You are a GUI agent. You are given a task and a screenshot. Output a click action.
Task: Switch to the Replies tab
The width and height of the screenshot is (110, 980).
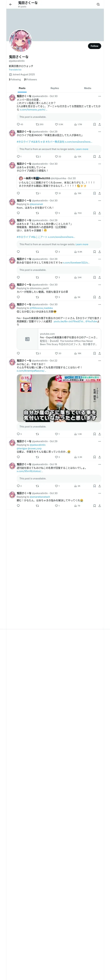click(55, 88)
